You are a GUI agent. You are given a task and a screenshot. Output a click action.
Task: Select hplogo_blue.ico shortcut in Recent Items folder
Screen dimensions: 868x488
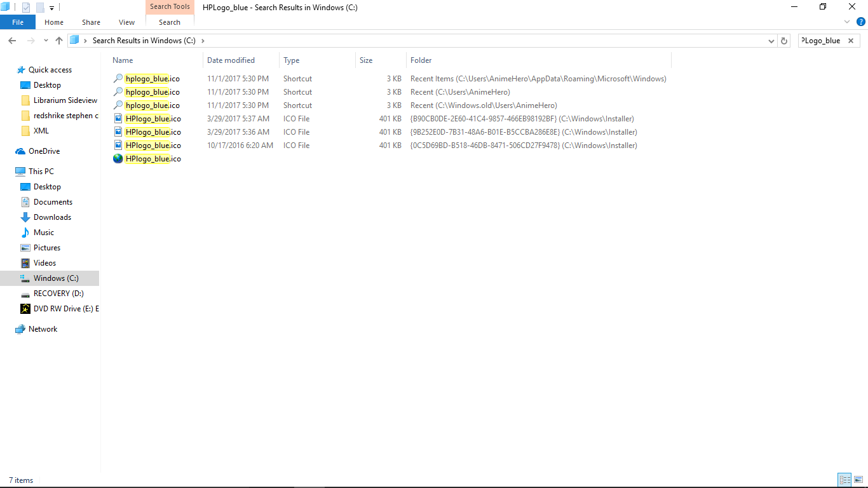tap(153, 79)
